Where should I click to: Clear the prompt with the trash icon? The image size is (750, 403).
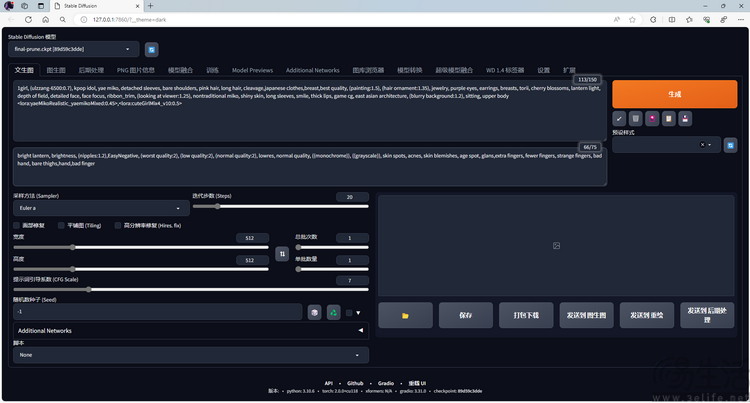pyautogui.click(x=635, y=119)
